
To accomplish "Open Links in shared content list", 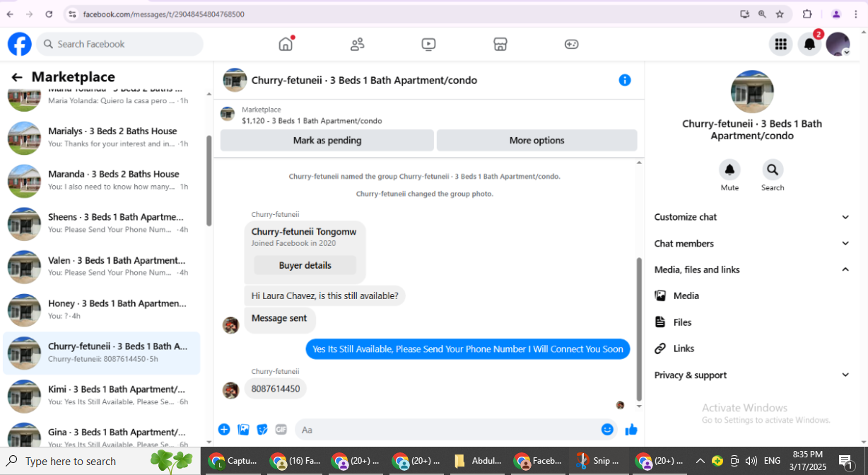I will click(x=752, y=348).
